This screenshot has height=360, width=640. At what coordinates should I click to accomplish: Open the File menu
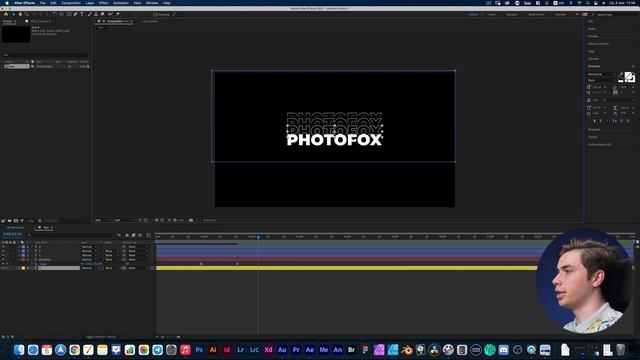coord(42,3)
